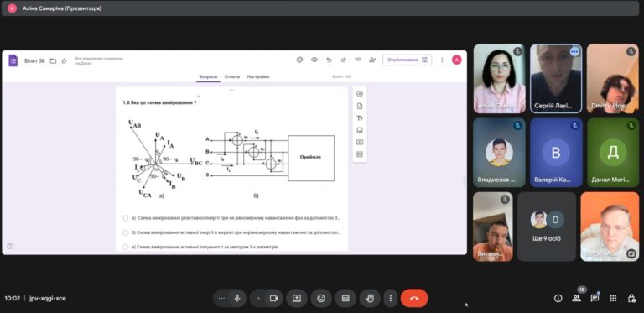Open the Ще 9 осіб tile
The height and width of the screenshot is (313, 644).
546,227
